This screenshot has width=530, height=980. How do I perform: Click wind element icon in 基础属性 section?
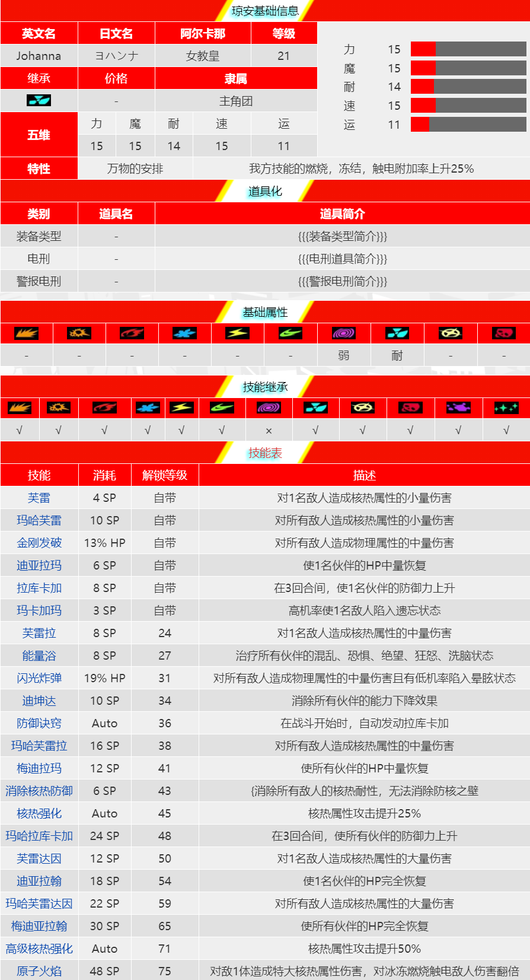pos(290,333)
